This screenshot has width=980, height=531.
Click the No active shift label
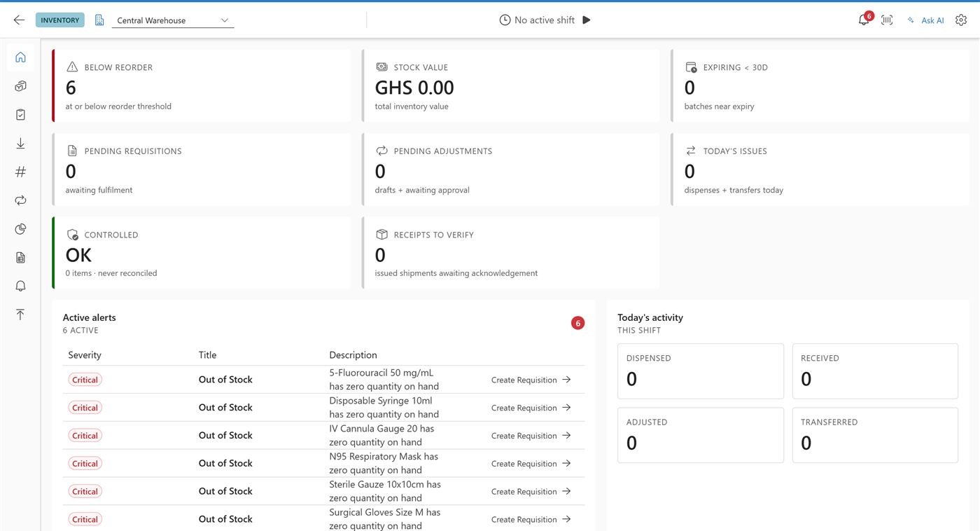545,20
